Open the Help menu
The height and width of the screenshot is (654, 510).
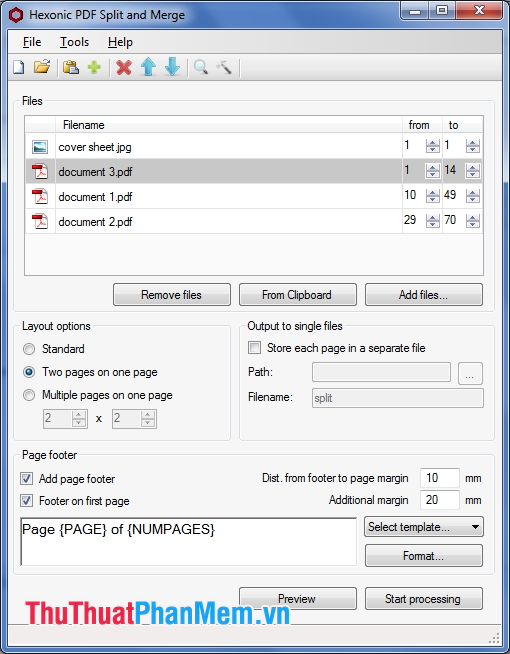(x=120, y=42)
